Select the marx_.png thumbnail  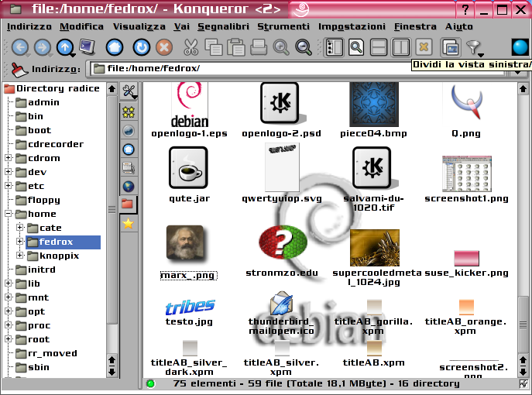point(186,243)
